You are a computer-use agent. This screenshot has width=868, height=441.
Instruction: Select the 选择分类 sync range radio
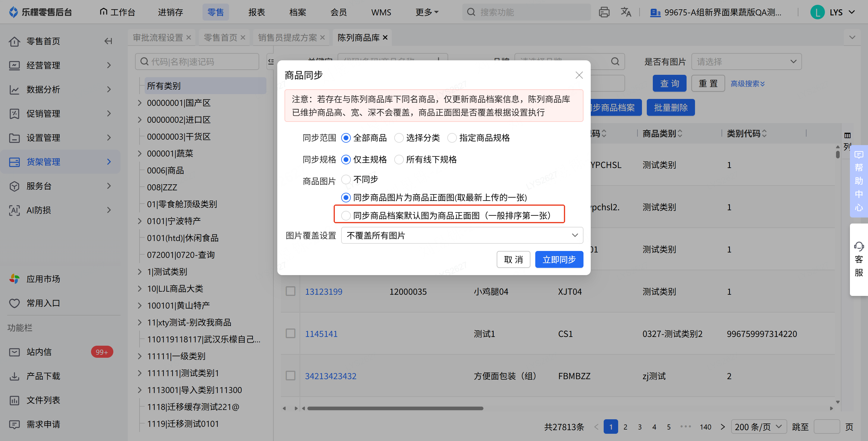coord(399,138)
